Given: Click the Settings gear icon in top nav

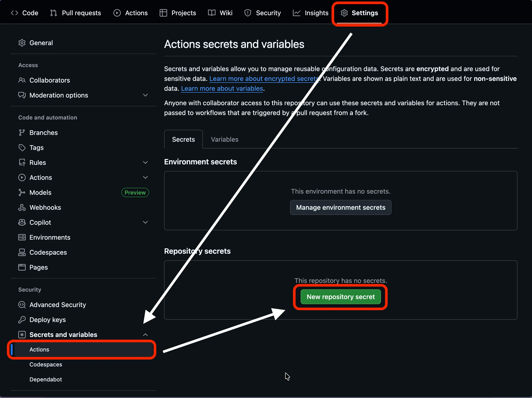Looking at the screenshot, I should pyautogui.click(x=344, y=13).
